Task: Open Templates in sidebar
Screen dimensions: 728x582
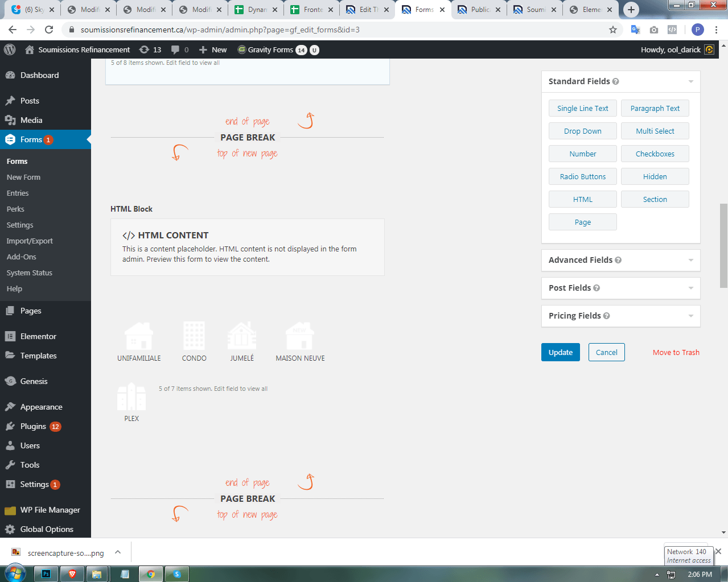Action: (46, 356)
